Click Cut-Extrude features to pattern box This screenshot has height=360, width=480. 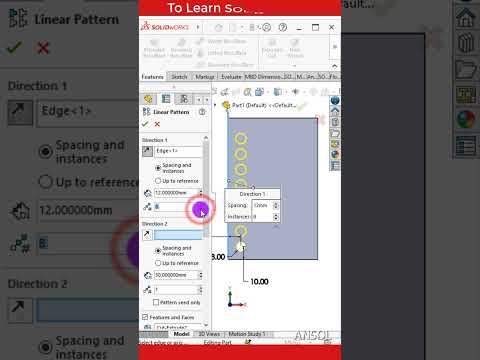(x=178, y=327)
